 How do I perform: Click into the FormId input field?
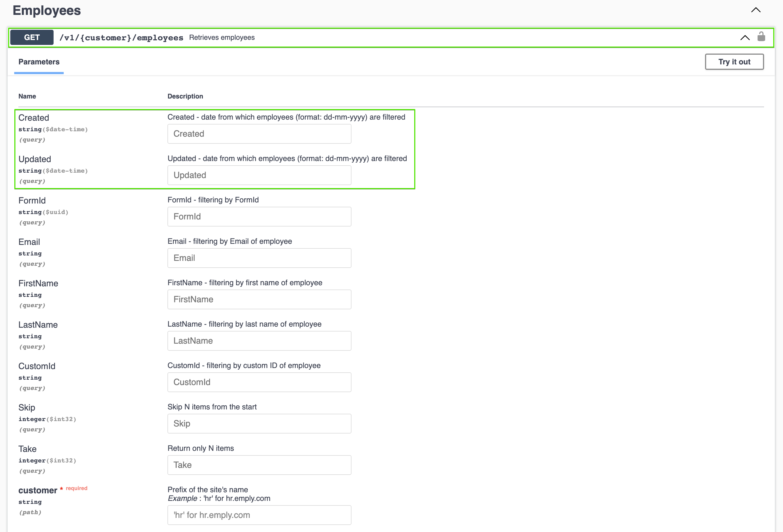(259, 217)
